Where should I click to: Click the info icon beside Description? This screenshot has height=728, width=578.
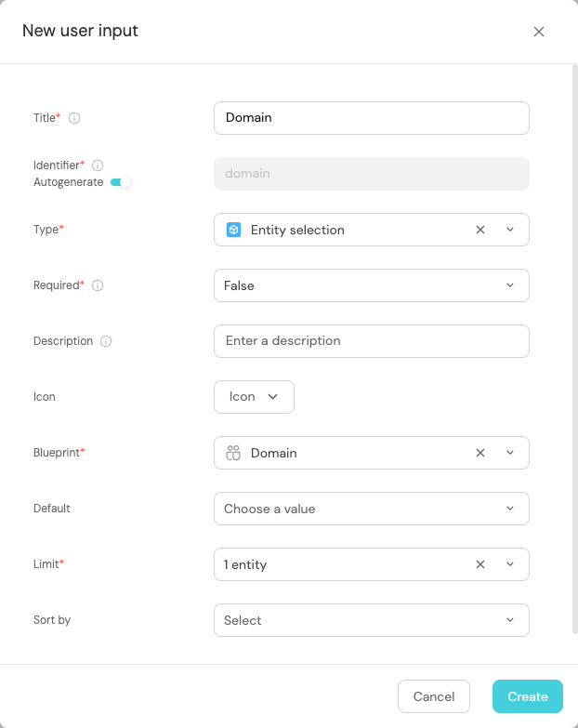point(106,341)
